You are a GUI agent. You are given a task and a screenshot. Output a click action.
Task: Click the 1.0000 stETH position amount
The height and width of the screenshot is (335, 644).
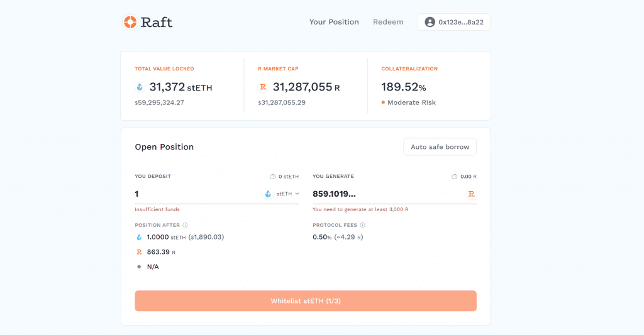[166, 238]
